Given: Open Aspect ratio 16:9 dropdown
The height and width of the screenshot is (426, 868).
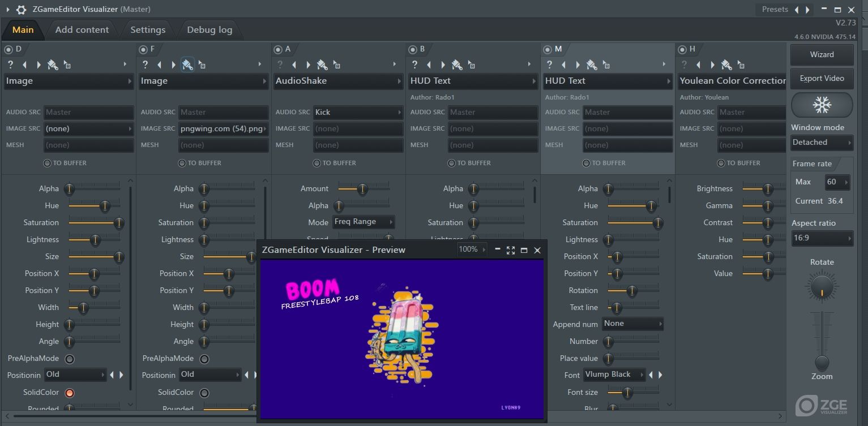Looking at the screenshot, I should (x=822, y=238).
